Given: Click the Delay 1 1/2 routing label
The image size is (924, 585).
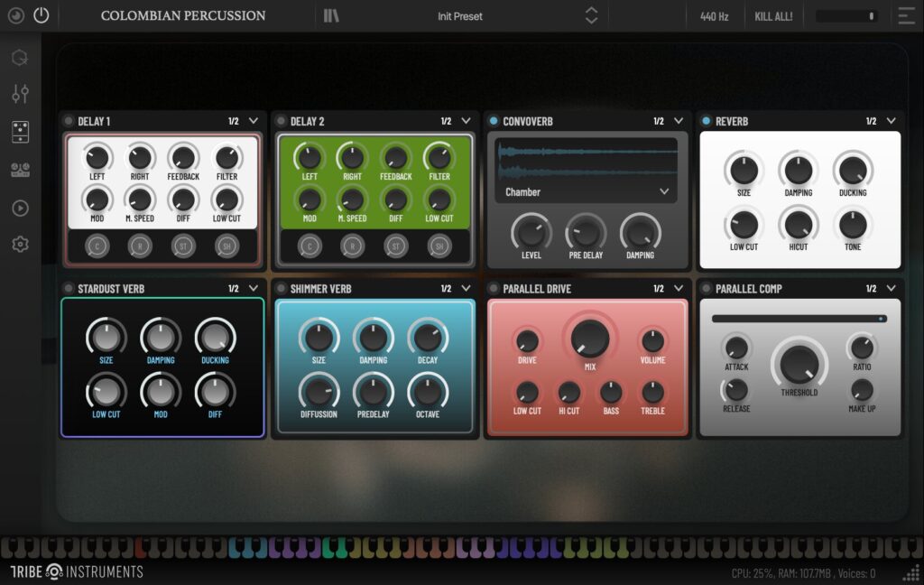Looking at the screenshot, I should click(234, 121).
